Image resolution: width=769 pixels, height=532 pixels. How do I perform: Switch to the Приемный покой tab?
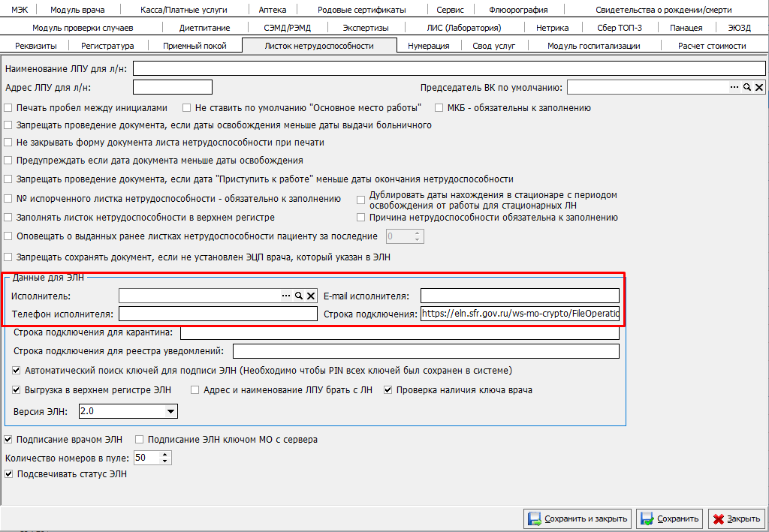(x=195, y=46)
